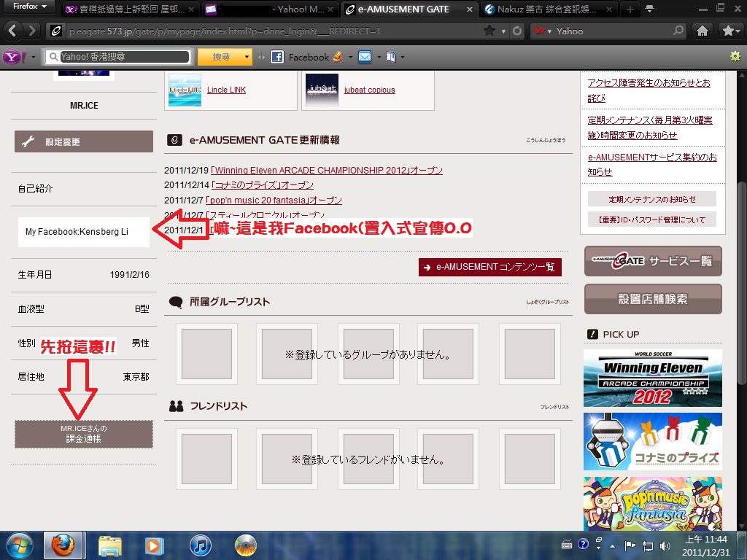Open Yahoo toolbar settings gear
The width and height of the screenshot is (747, 560).
click(734, 57)
